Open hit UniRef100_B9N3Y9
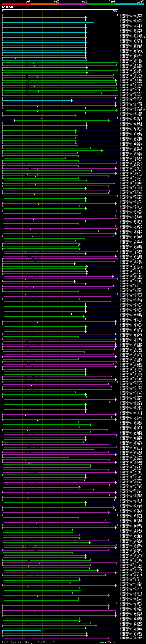146x644 pixels. pyautogui.click(x=131, y=17)
